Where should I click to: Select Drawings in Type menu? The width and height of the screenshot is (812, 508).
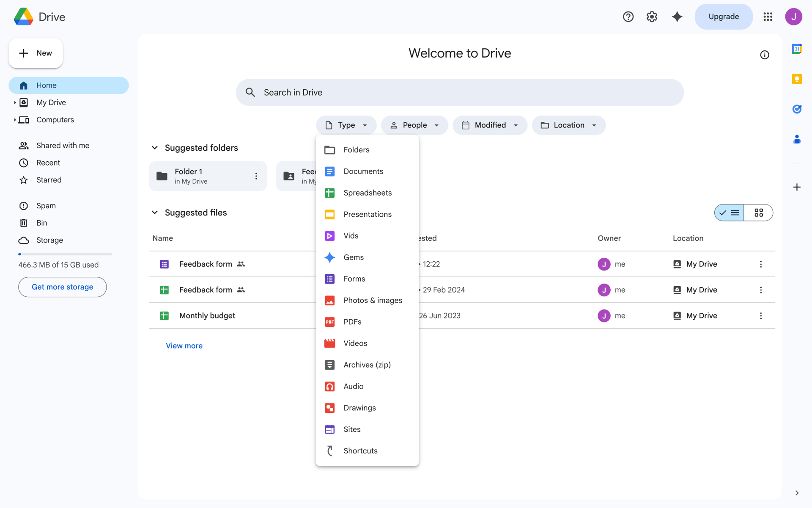[367, 408]
